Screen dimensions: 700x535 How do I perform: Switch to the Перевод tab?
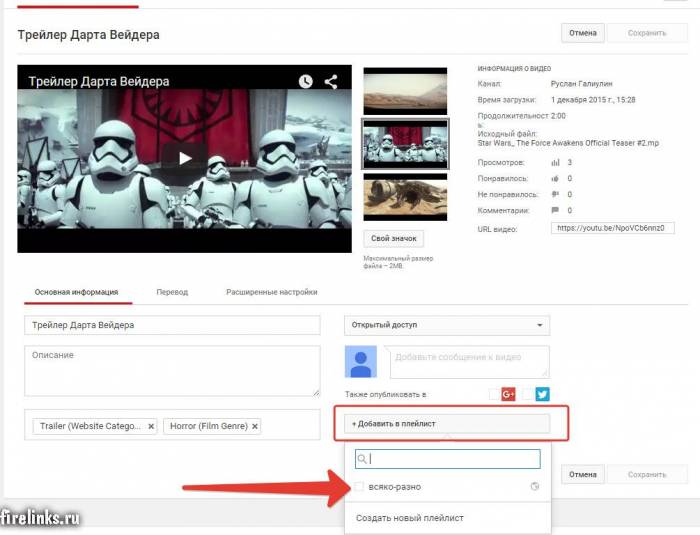(x=172, y=292)
